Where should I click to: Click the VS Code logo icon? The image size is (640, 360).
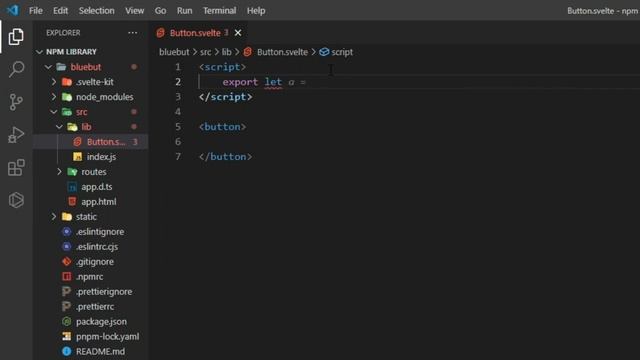[x=12, y=10]
